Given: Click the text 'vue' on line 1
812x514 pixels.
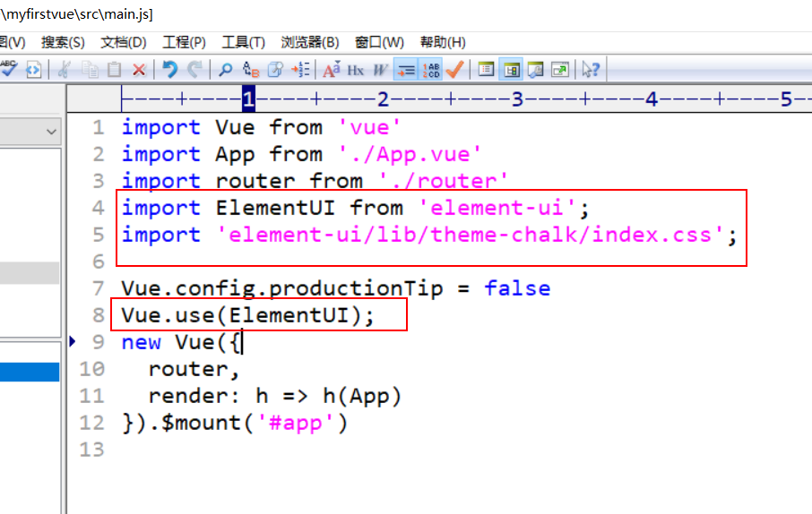Looking at the screenshot, I should tap(369, 127).
